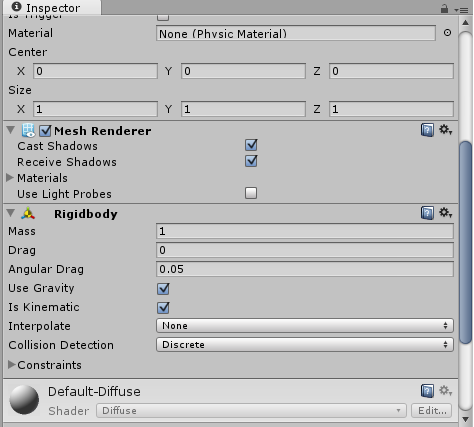Open the Shader Diffuse dropdown
Image resolution: width=474 pixels, height=427 pixels.
251,410
